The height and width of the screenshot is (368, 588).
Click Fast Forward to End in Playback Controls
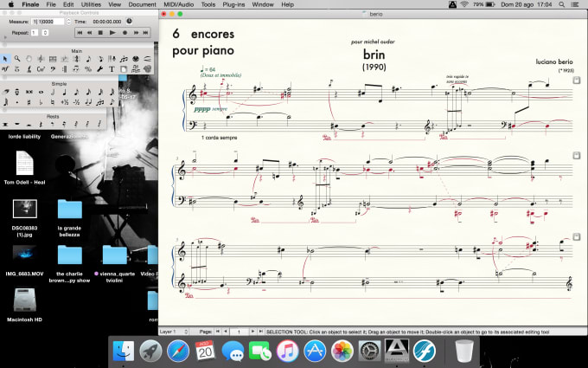tap(145, 33)
